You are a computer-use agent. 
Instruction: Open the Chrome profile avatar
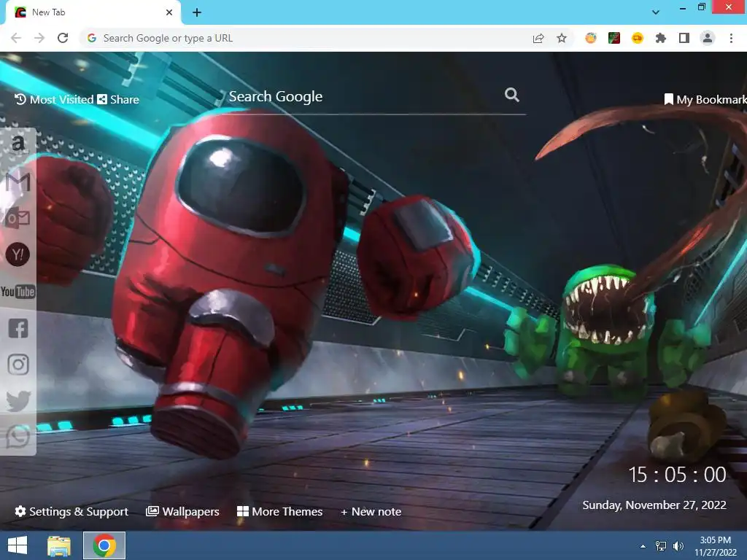click(708, 38)
